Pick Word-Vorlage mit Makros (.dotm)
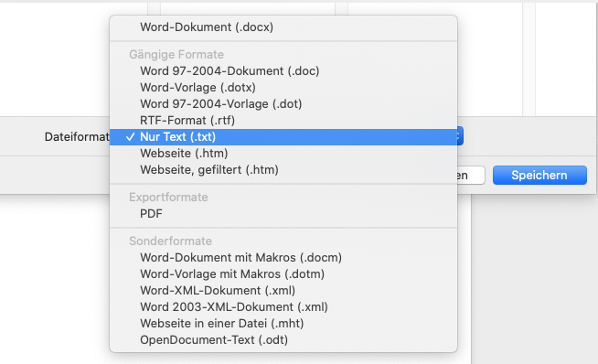The height and width of the screenshot is (364, 598). point(283,274)
